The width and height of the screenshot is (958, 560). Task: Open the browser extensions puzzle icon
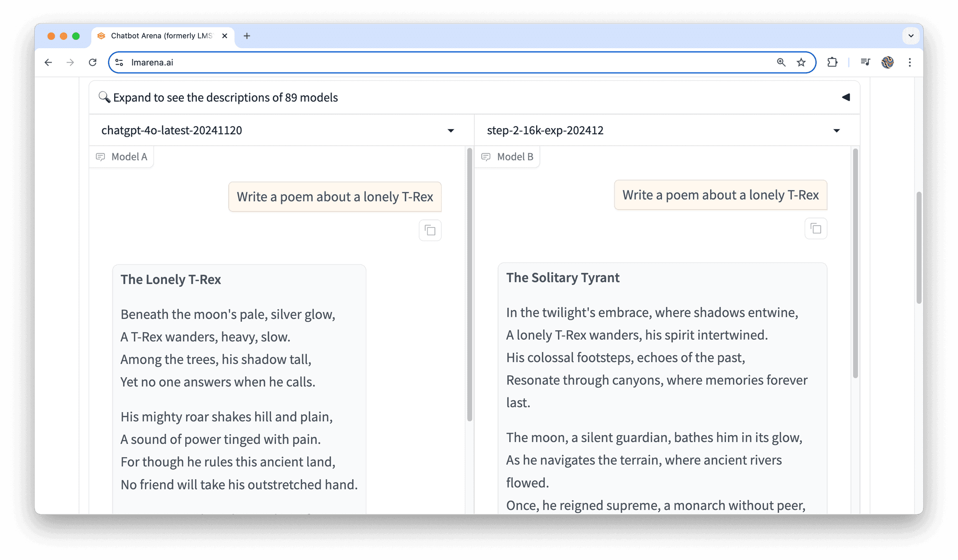(832, 62)
